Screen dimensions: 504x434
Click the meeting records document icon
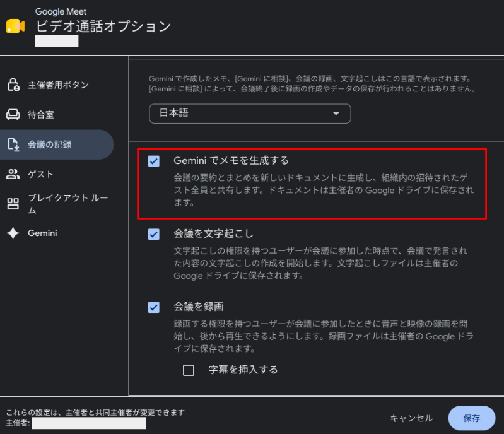click(13, 144)
